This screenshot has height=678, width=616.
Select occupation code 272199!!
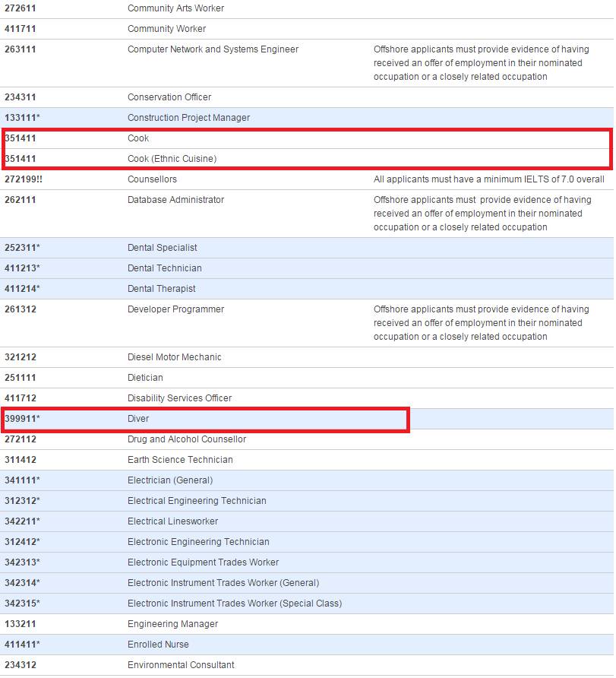24,179
